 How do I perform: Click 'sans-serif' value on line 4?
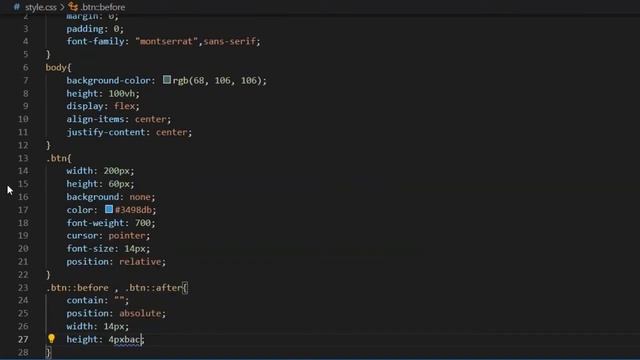(x=229, y=41)
